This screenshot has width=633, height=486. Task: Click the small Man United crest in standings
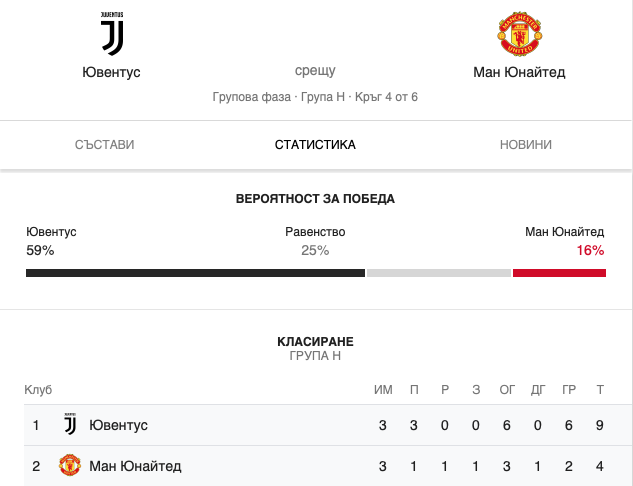point(70,465)
